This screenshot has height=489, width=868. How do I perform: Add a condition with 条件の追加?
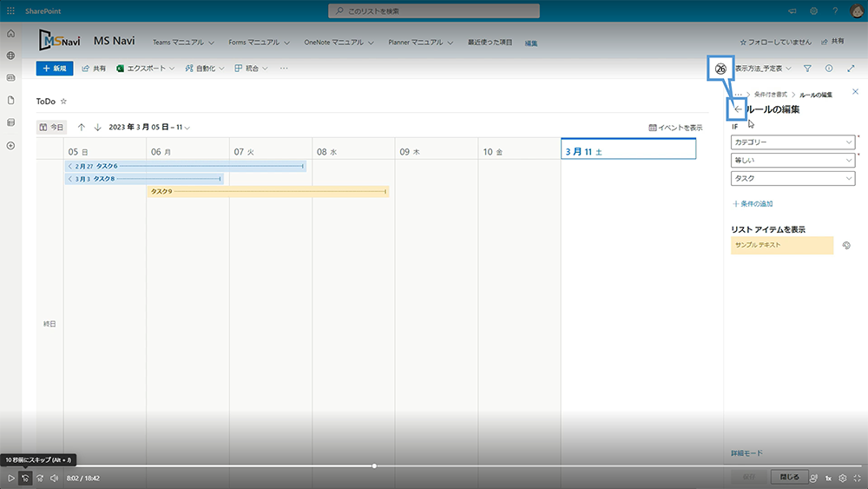(x=753, y=204)
